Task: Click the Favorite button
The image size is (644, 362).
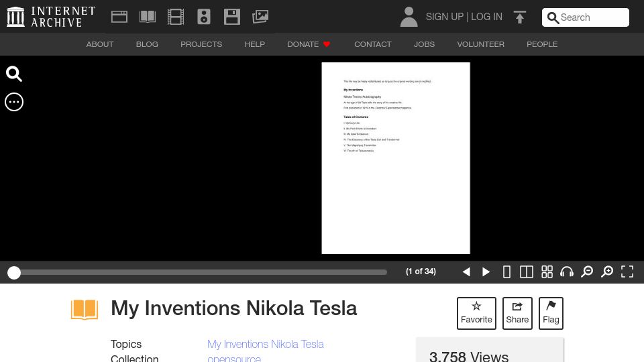Action: [x=476, y=313]
